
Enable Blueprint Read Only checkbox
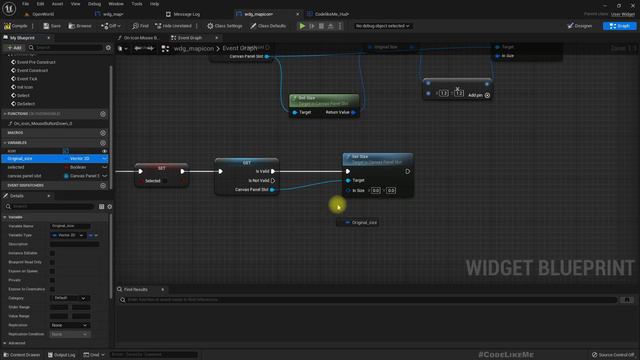52,262
